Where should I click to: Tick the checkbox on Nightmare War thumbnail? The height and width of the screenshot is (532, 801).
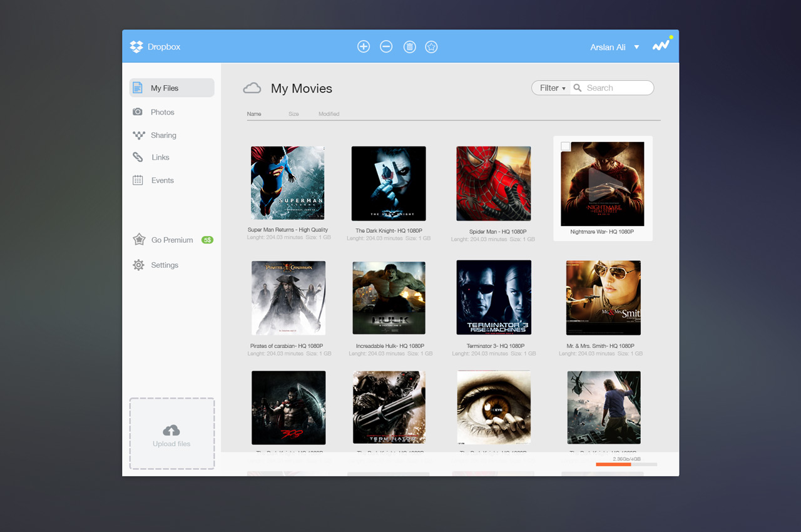click(x=566, y=146)
